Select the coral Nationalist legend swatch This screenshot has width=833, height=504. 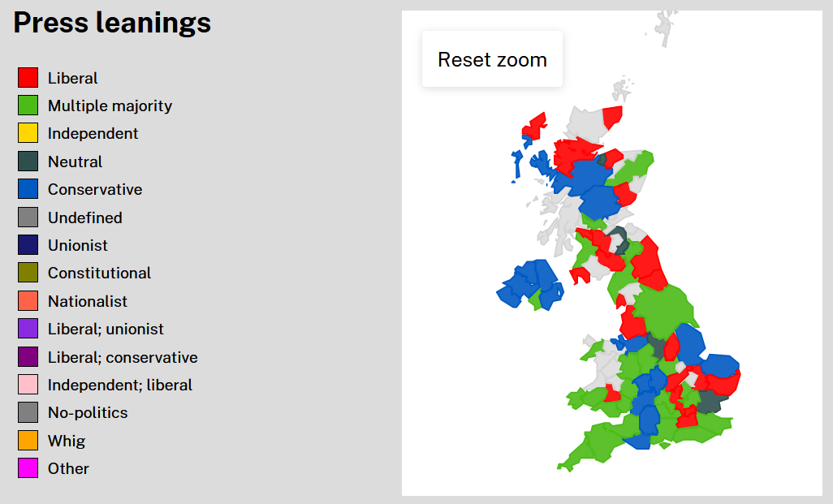[x=28, y=301]
